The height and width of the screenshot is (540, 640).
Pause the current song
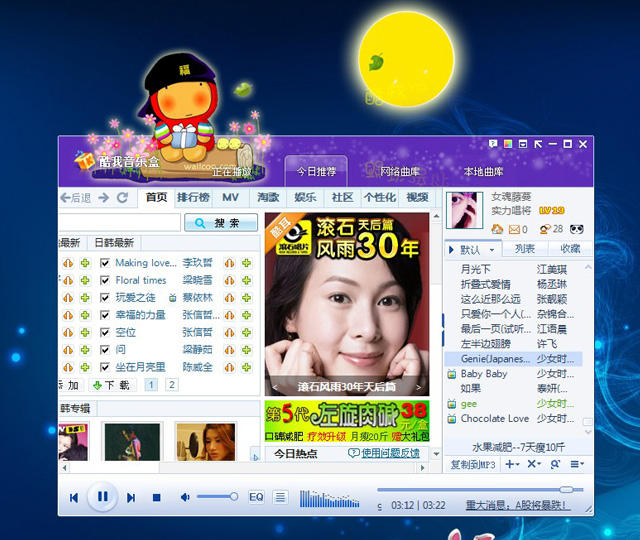(x=103, y=496)
